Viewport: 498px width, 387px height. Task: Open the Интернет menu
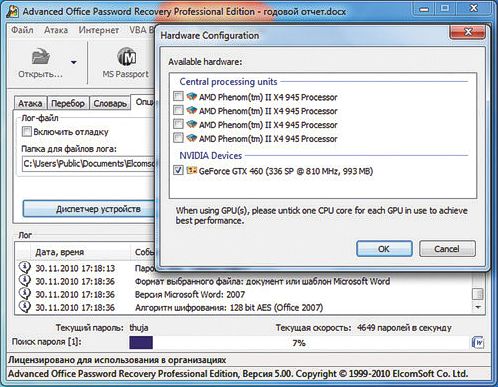(99, 30)
